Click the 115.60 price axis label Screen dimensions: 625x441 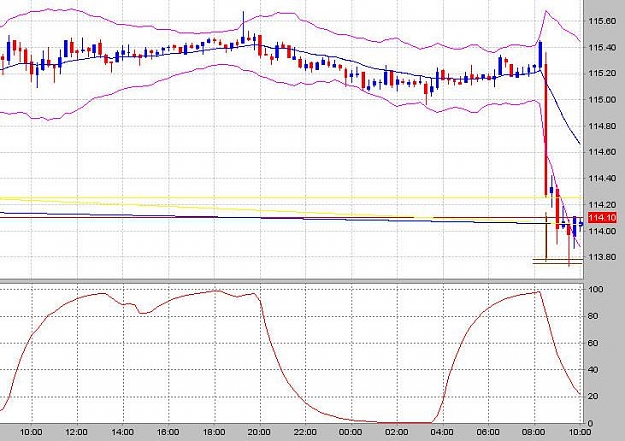point(602,21)
